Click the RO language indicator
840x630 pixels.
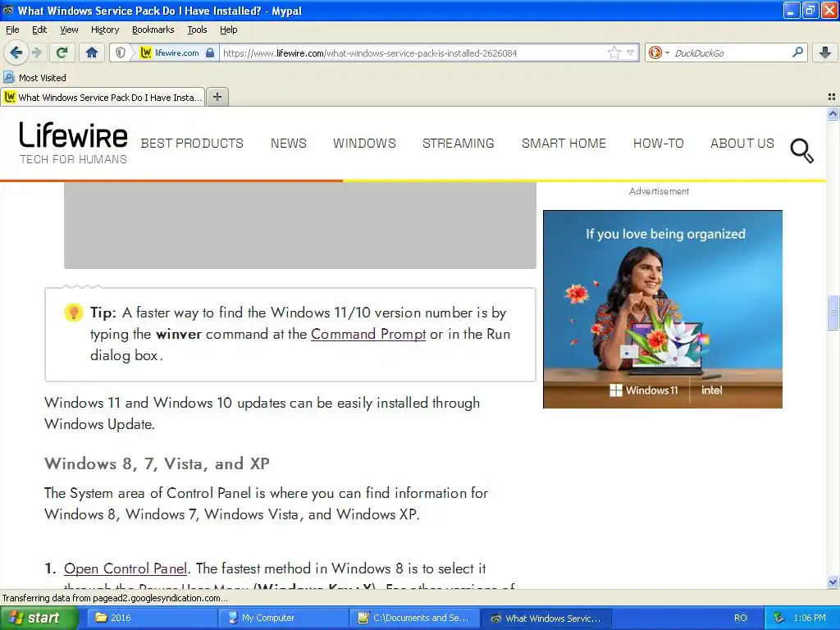pyautogui.click(x=741, y=618)
